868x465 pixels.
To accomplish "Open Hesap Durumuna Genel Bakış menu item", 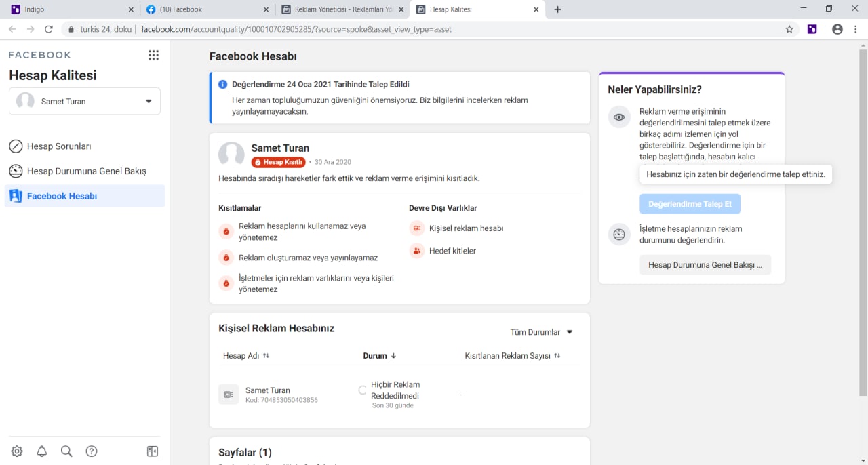I will tap(85, 171).
